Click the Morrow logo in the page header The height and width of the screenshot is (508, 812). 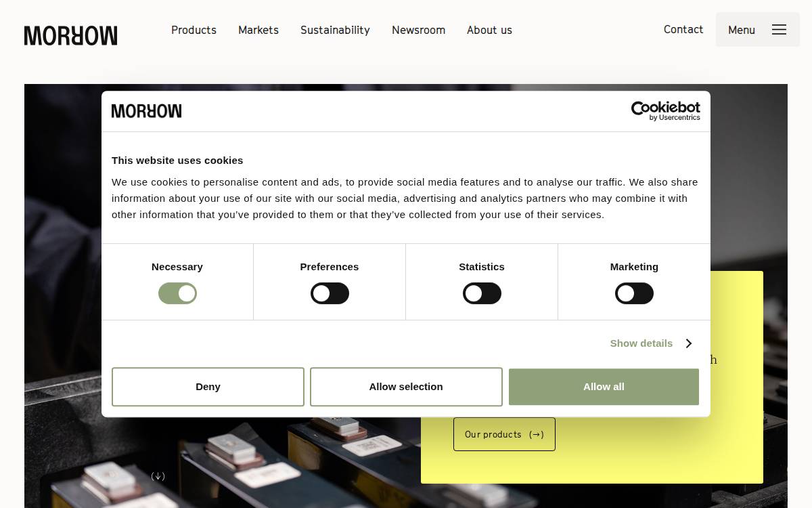tap(70, 36)
